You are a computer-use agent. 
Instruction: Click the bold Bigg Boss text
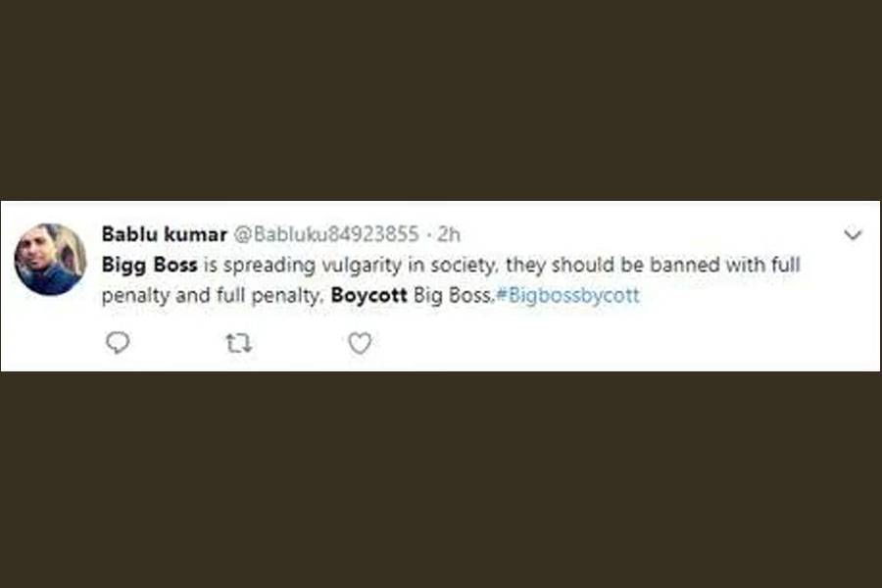coord(150,266)
